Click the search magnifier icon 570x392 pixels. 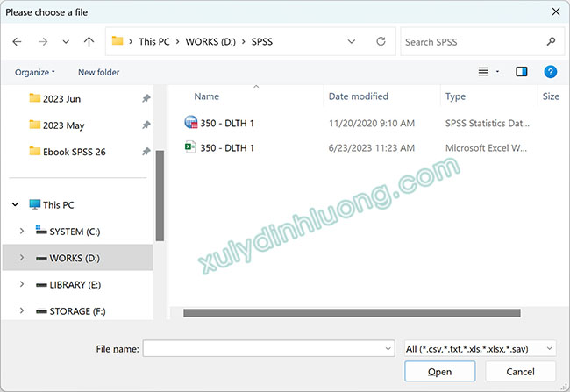click(551, 41)
